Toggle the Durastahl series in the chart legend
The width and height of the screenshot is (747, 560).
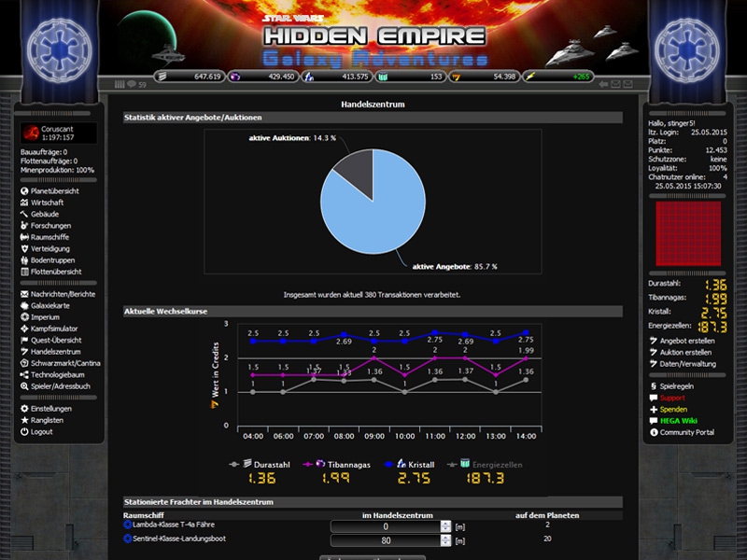pyautogui.click(x=260, y=464)
